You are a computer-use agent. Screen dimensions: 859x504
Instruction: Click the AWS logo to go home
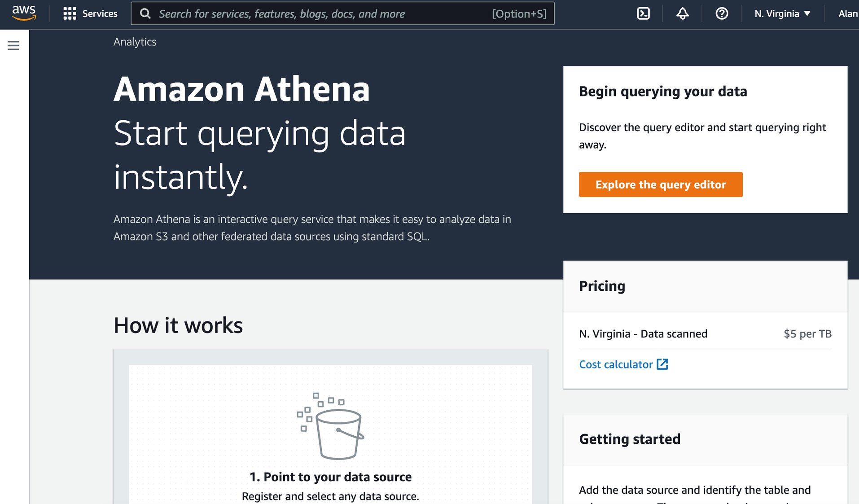point(23,13)
